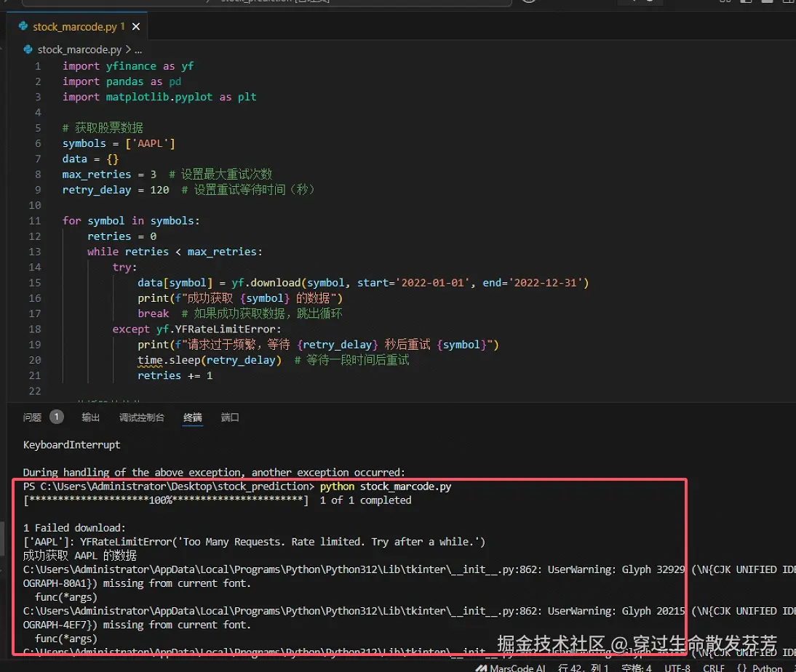Click 'retries += 1' on line 21

click(x=175, y=375)
